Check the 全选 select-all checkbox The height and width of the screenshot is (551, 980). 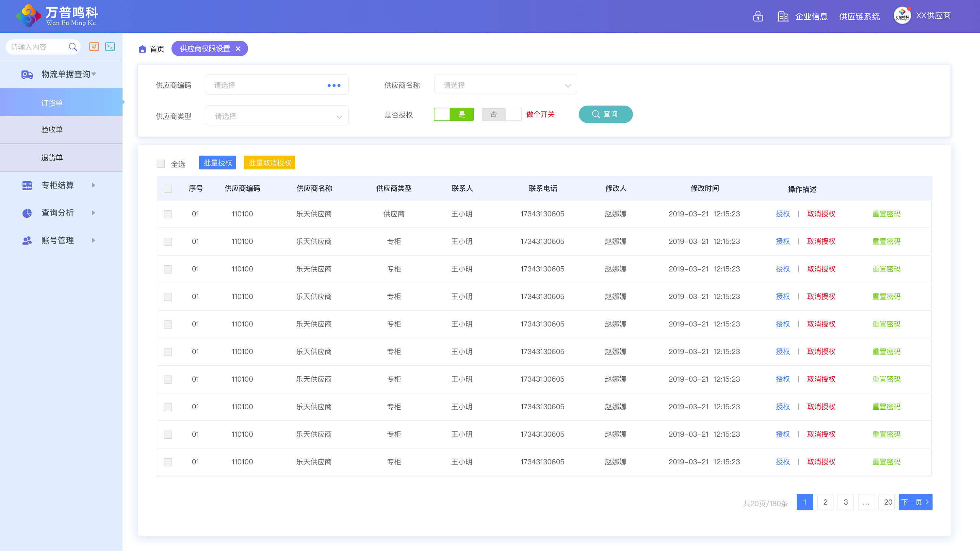160,164
